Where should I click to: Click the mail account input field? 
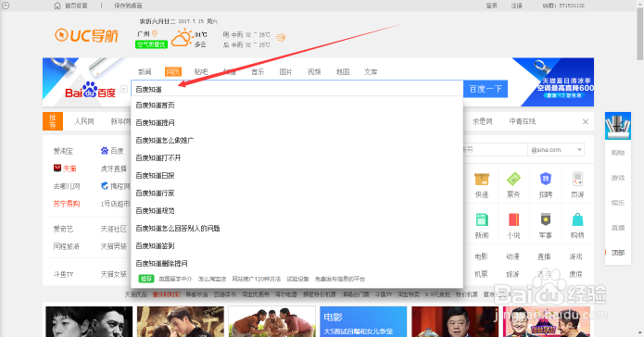(495, 150)
